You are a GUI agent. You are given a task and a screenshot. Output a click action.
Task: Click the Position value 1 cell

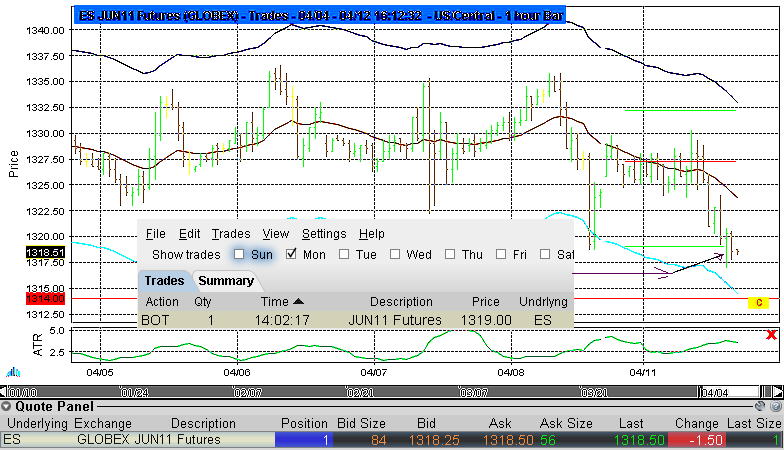304,440
